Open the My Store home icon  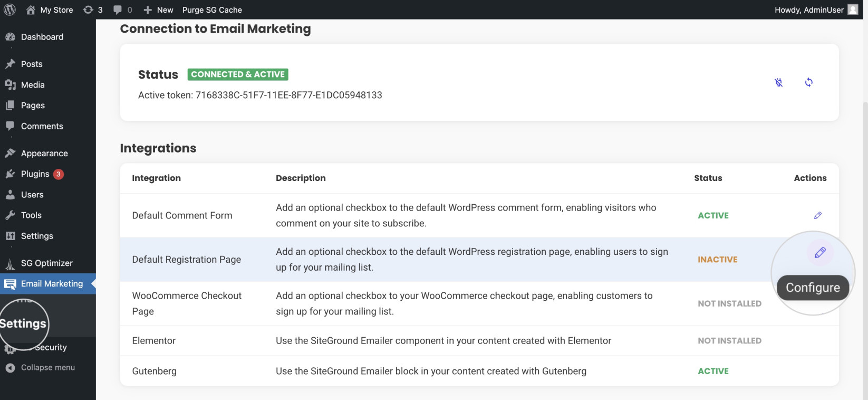tap(31, 9)
